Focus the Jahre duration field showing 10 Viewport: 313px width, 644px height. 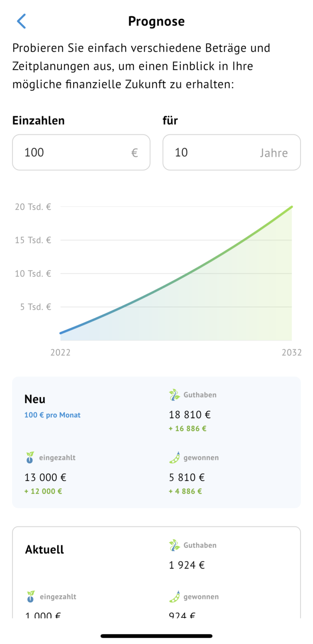231,152
